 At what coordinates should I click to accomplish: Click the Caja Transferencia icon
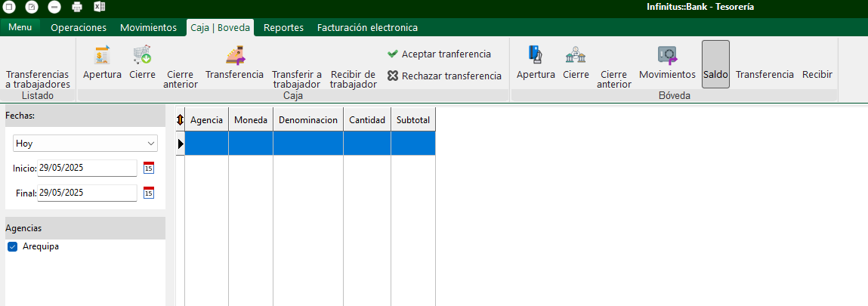235,55
